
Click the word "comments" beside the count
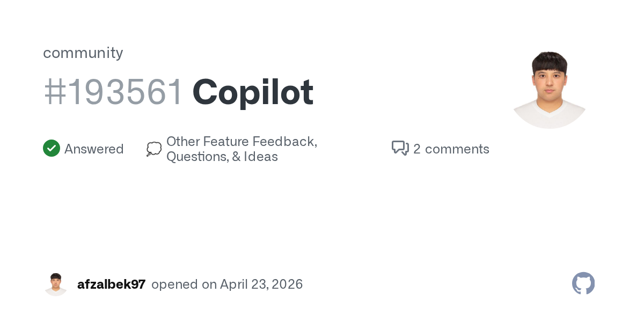(x=457, y=149)
